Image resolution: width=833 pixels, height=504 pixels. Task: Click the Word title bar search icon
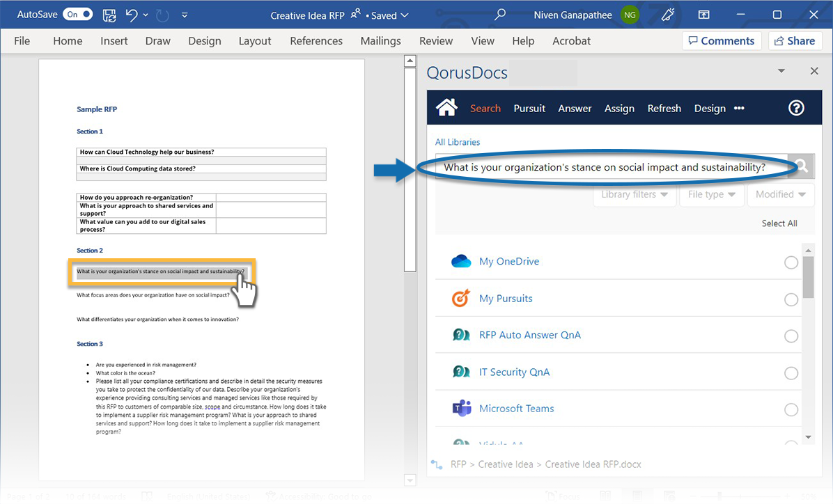click(499, 15)
